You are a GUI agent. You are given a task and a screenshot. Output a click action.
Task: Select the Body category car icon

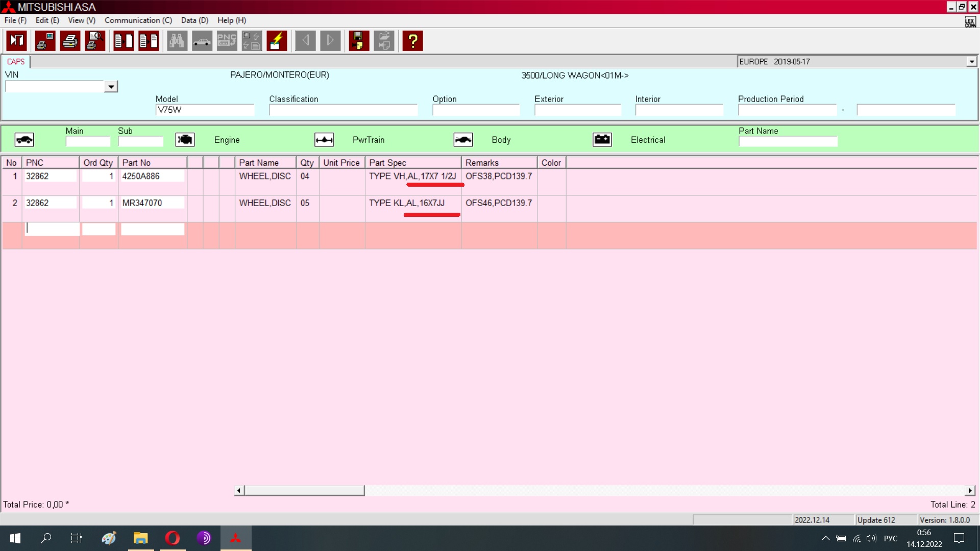(463, 140)
